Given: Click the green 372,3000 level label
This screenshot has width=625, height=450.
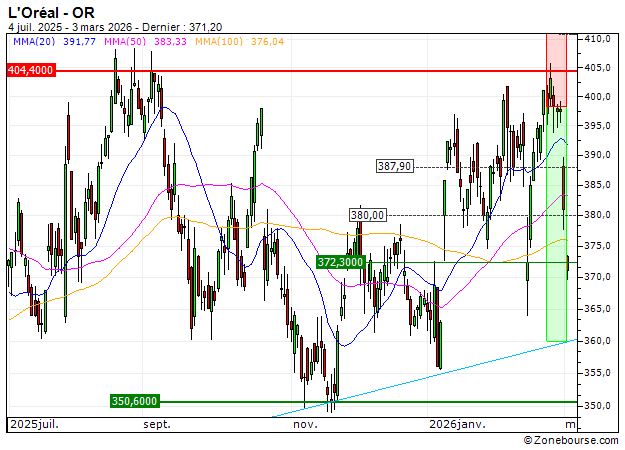Looking at the screenshot, I should (339, 262).
